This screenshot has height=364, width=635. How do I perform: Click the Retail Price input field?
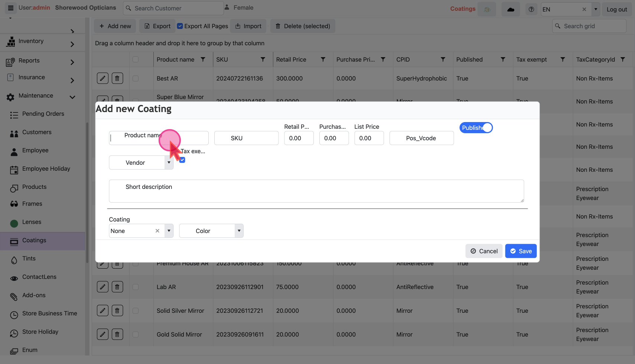coord(299,138)
